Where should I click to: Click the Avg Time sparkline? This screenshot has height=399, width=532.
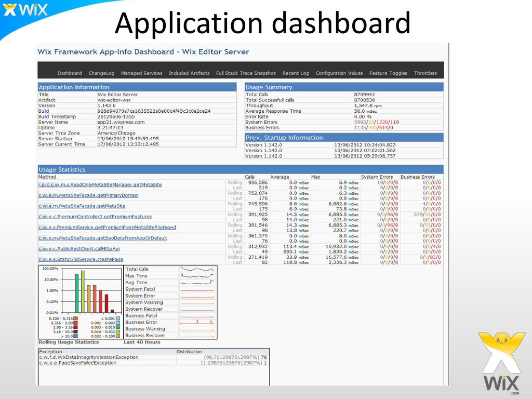tap(197, 283)
